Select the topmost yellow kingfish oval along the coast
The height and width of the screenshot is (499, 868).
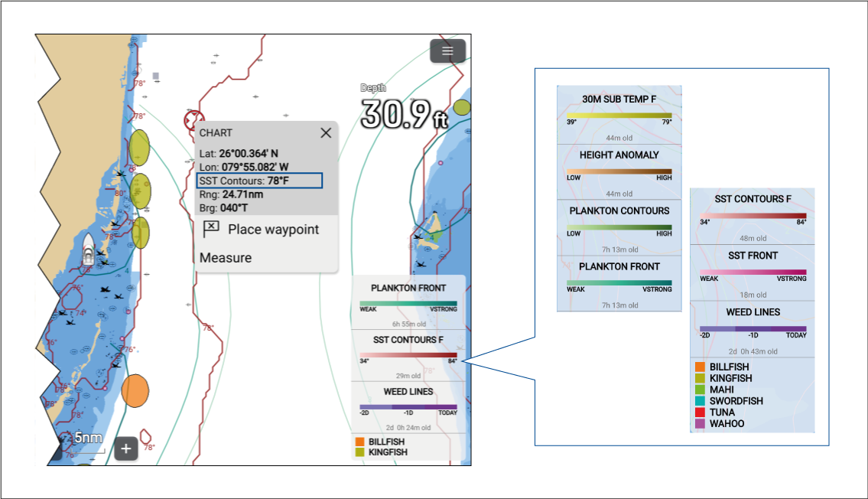(139, 147)
